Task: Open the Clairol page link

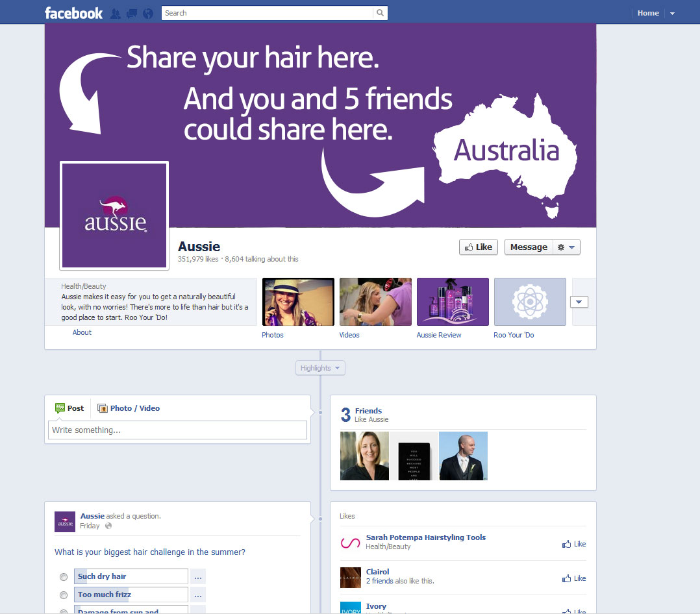Action: 378,572
